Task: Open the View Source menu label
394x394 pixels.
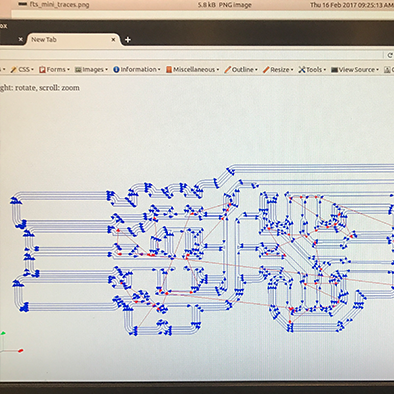Action: click(x=357, y=70)
